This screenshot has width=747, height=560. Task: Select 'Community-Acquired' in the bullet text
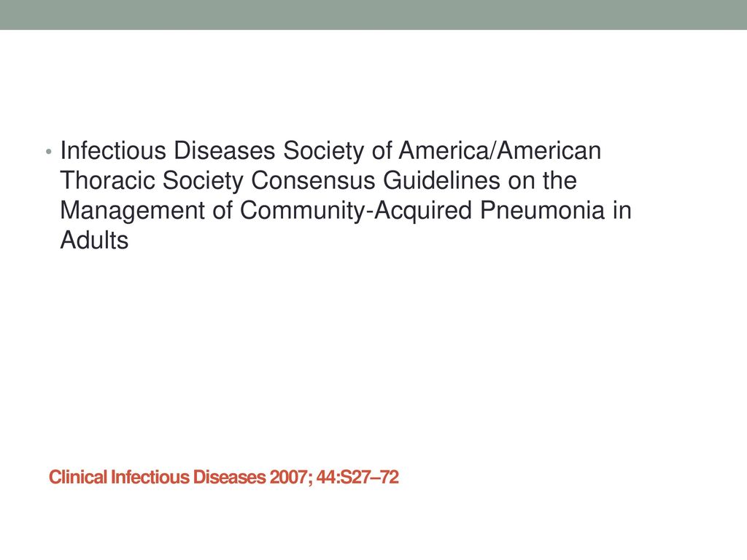pyautogui.click(x=356, y=211)
